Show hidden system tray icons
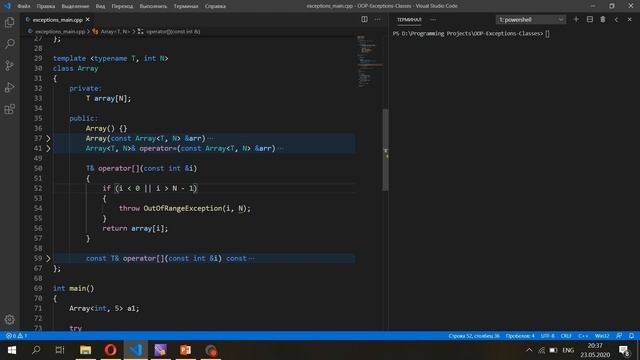This screenshot has height=360, width=640. pos(529,350)
